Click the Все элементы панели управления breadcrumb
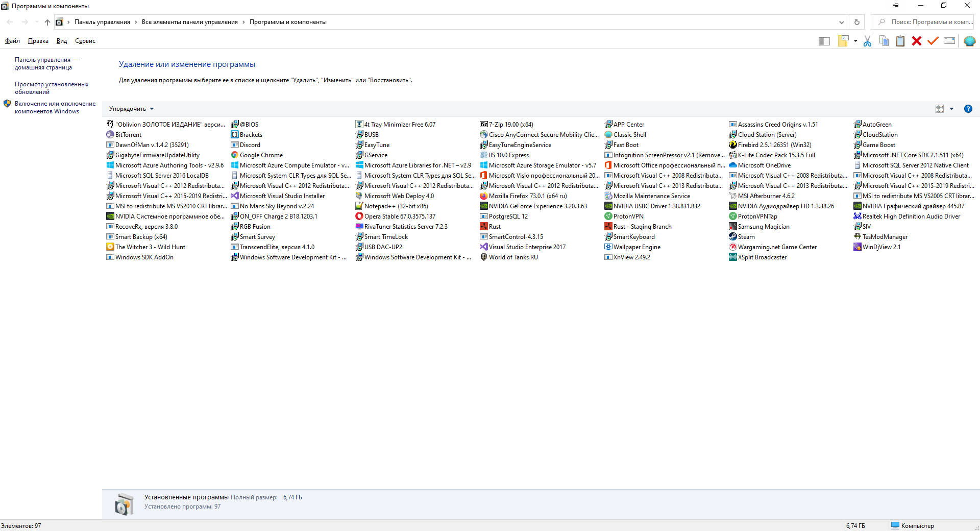This screenshot has width=980, height=531. (x=190, y=22)
